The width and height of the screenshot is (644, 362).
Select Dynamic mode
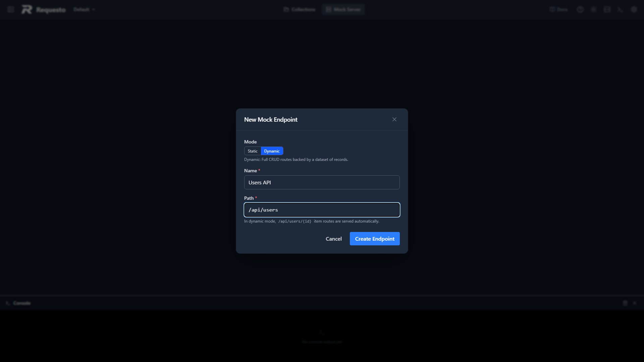click(x=272, y=151)
